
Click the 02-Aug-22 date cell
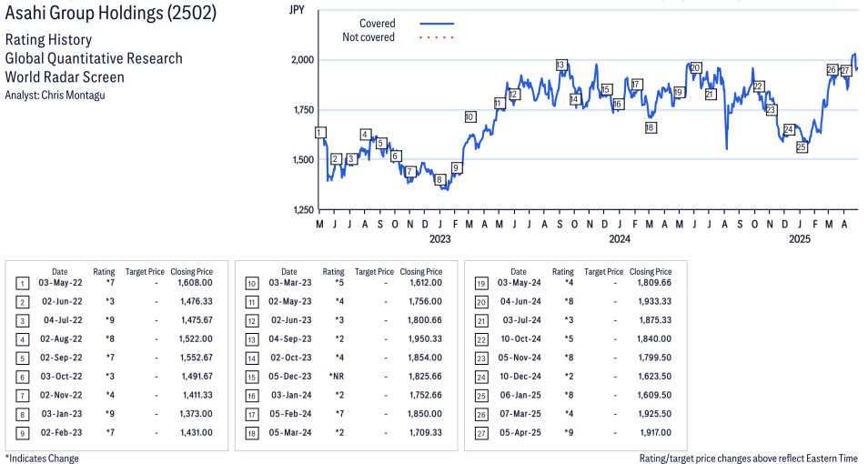(61, 338)
